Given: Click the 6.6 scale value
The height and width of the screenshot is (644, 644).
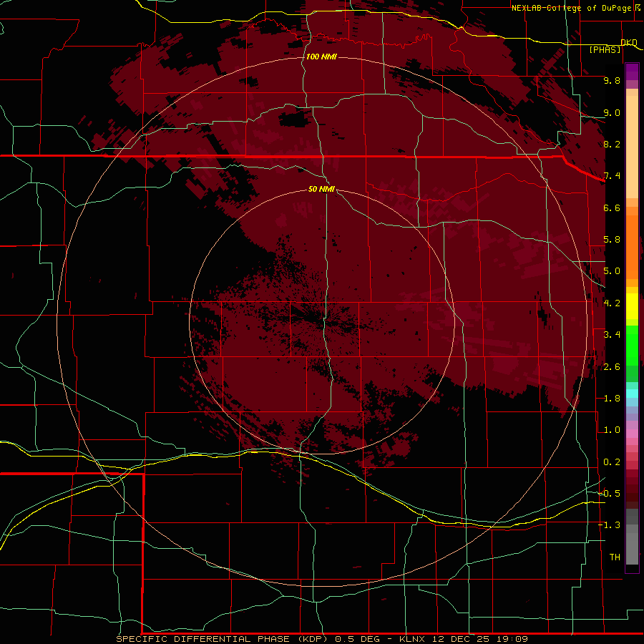Looking at the screenshot, I should coord(612,208).
